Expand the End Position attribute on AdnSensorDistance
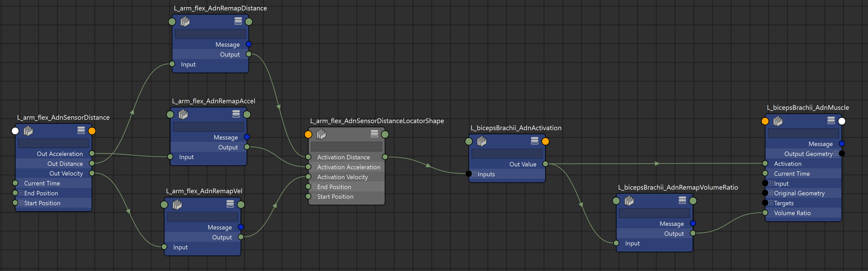Viewport: 868px width, 271px height. coord(21,193)
